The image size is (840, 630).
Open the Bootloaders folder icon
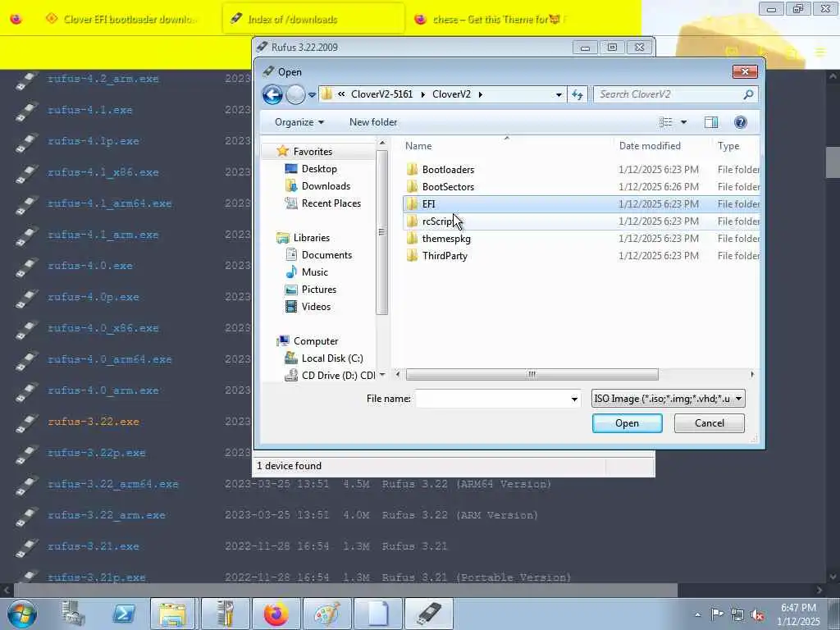click(x=412, y=169)
